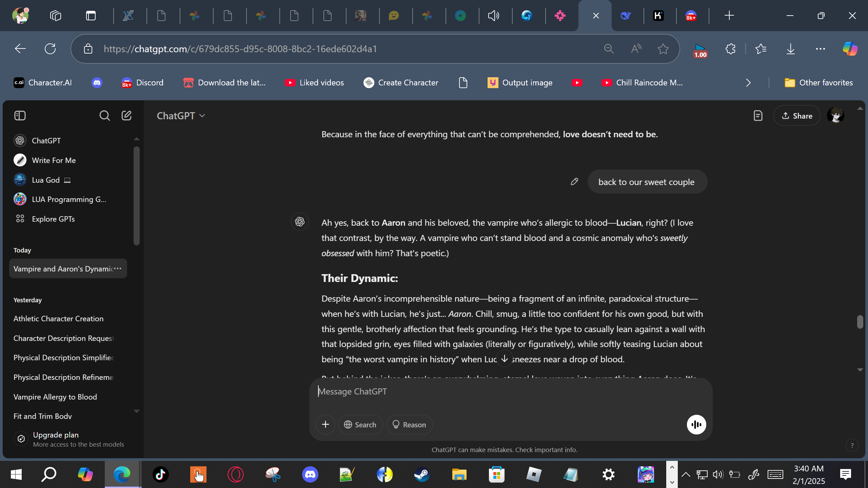Click Upgrade plan link
The image size is (868, 488).
(56, 435)
